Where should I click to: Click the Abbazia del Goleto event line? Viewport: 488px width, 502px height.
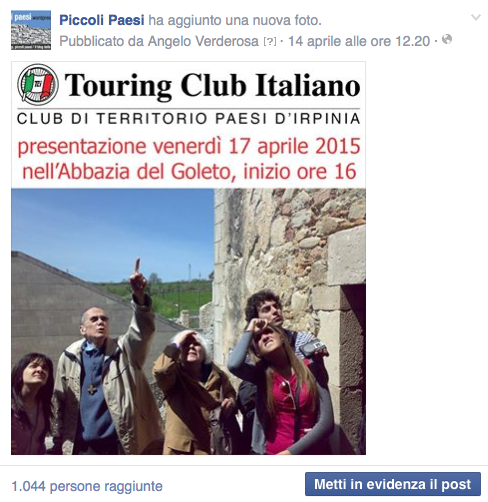(x=189, y=172)
